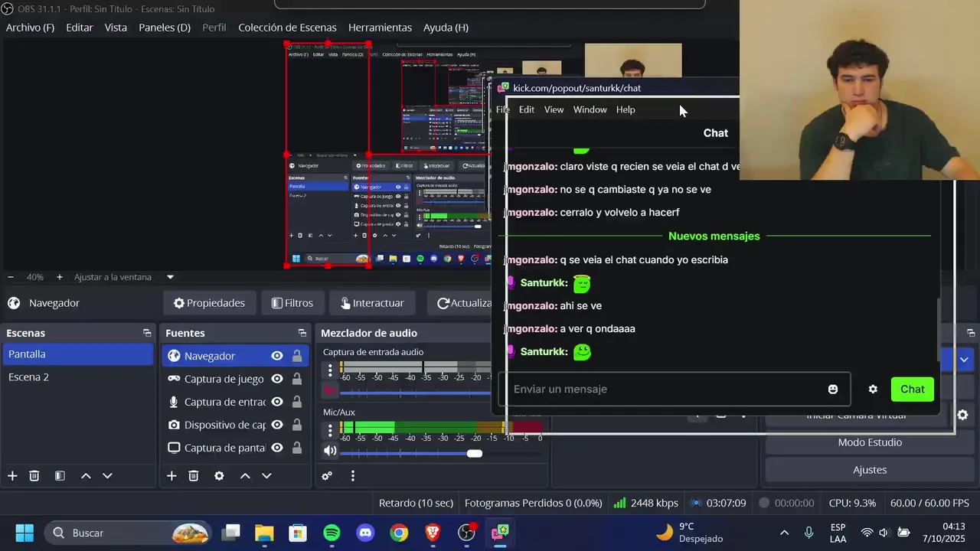The image size is (980, 551).
Task: Open Window menu in Kick chat window
Action: (590, 109)
